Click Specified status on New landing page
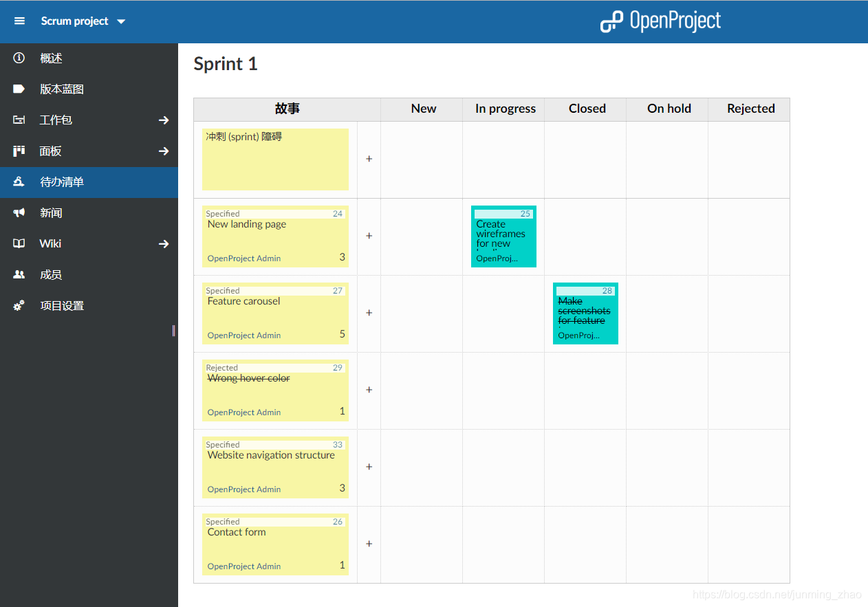The image size is (868, 607). click(x=223, y=214)
